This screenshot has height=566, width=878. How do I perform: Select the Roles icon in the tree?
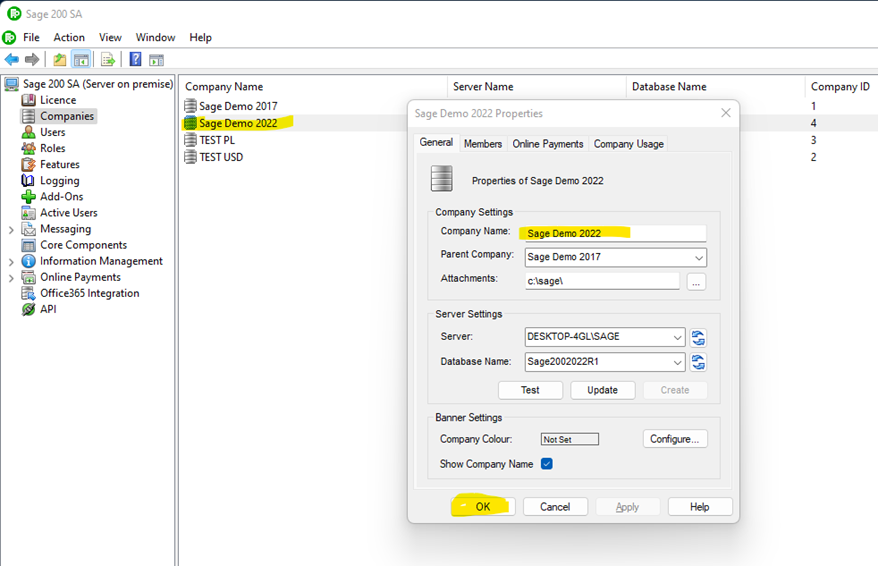[x=29, y=148]
